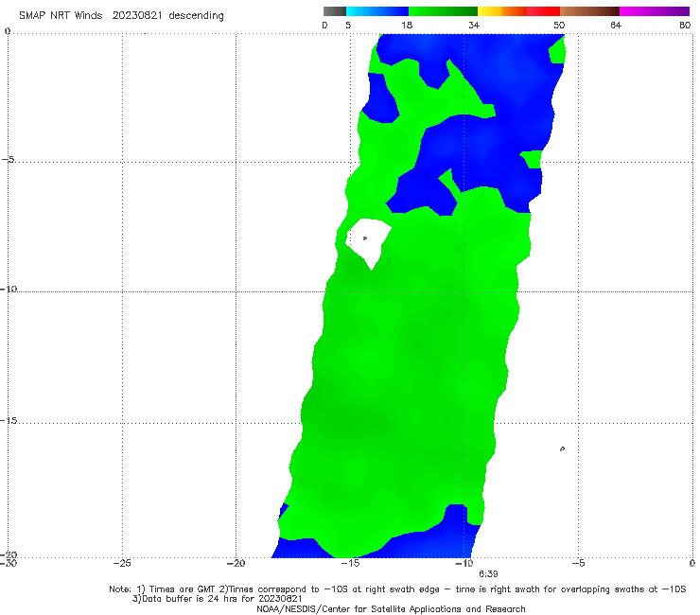Image resolution: width=700 pixels, height=615 pixels.
Task: Click the yellow-orange segment of the color bar
Action: (x=502, y=11)
